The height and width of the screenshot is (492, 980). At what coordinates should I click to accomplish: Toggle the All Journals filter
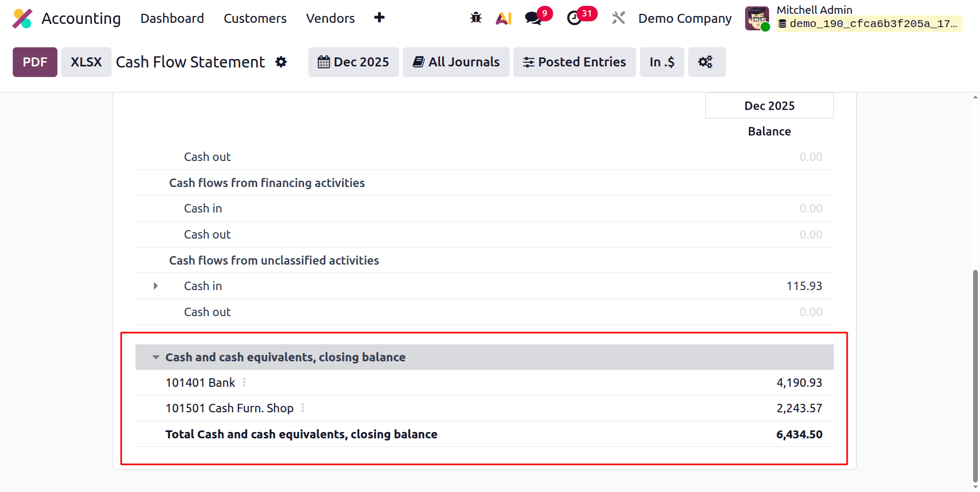click(x=455, y=62)
